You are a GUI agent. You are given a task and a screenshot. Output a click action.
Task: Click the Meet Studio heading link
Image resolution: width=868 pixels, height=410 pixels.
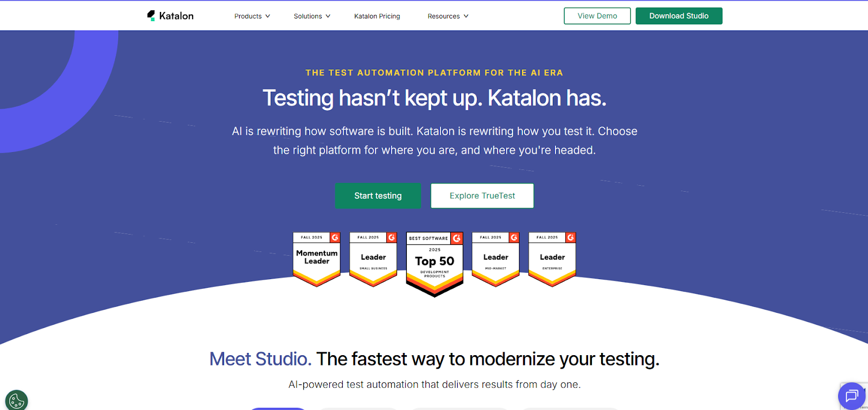coord(259,359)
